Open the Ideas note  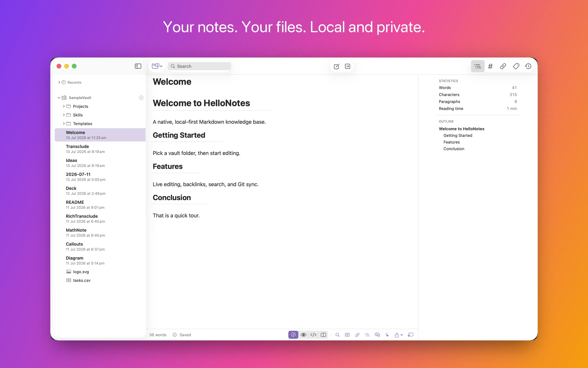(100, 163)
